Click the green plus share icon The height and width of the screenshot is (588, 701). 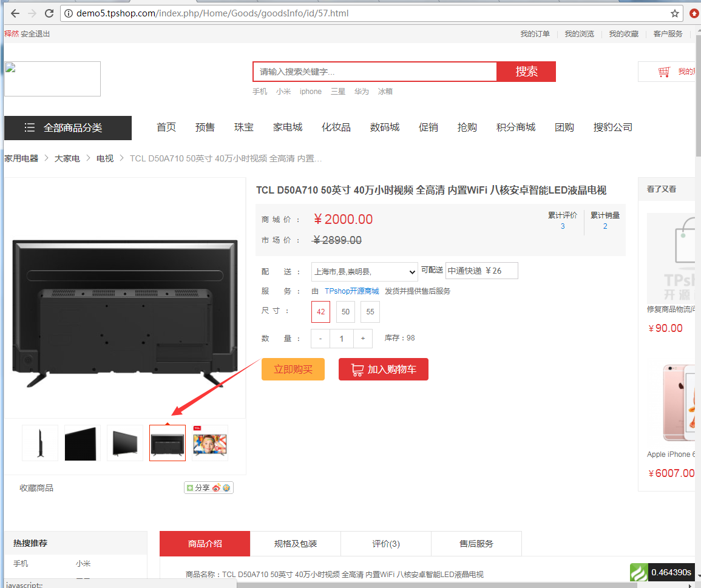tap(190, 488)
